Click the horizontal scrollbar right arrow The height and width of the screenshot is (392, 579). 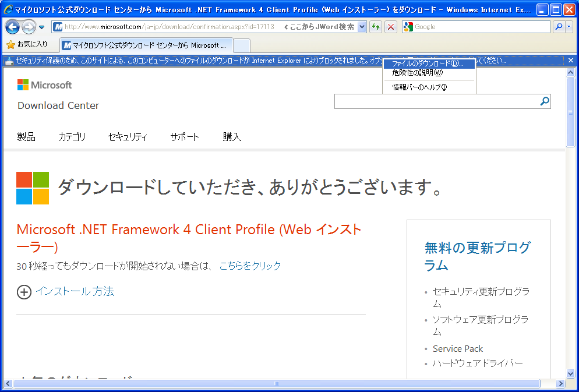click(x=560, y=383)
